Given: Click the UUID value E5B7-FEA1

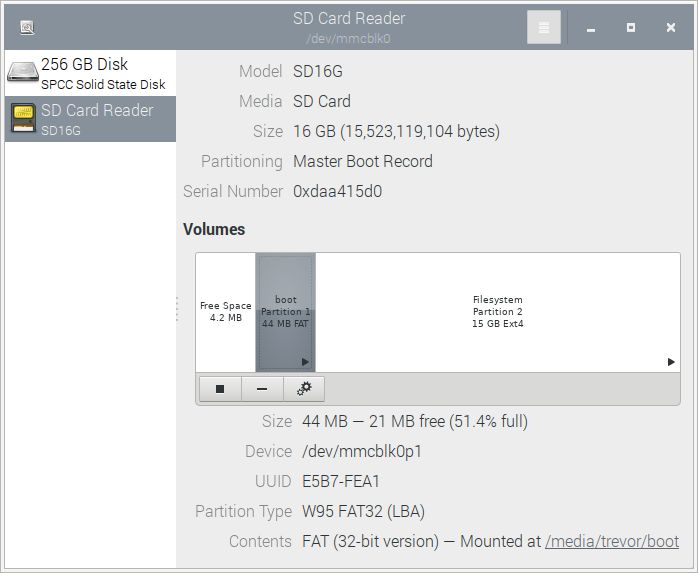Looking at the screenshot, I should click(341, 481).
